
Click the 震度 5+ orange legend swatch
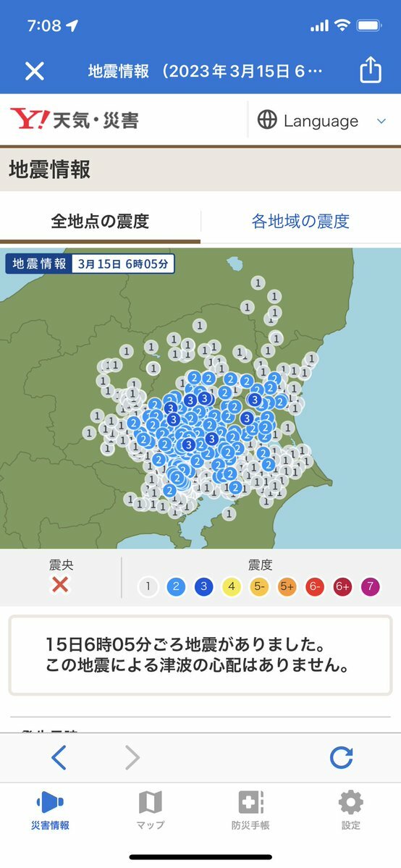[x=287, y=587]
